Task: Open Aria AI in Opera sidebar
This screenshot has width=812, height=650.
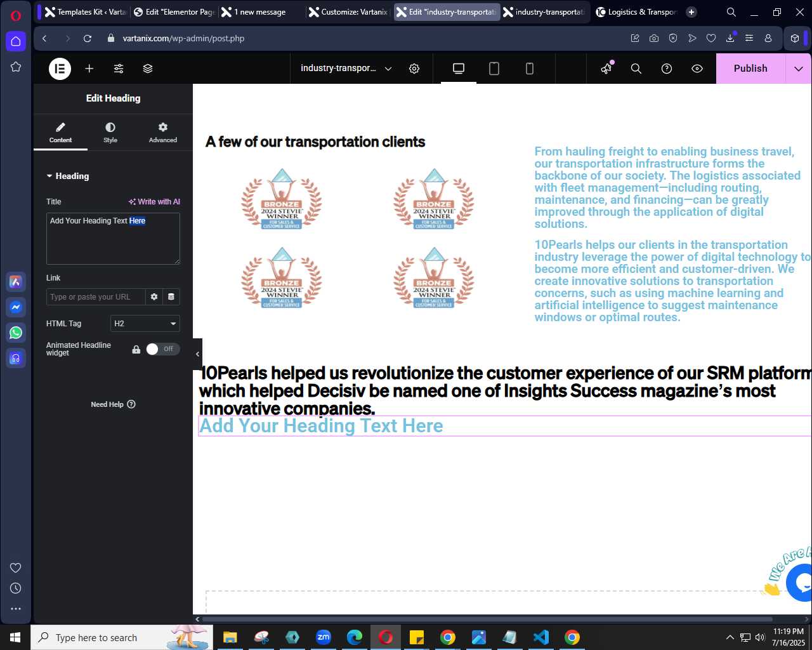Action: coord(16,282)
